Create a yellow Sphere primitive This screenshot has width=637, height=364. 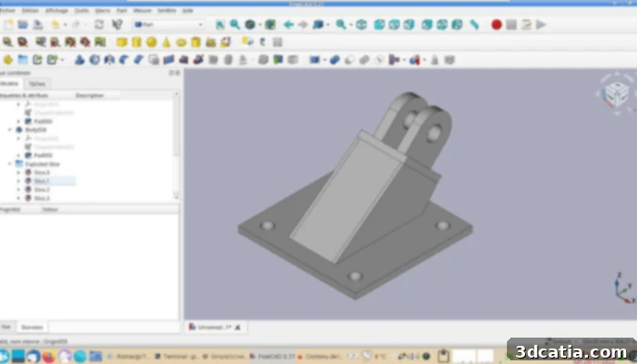pyautogui.click(x=152, y=42)
